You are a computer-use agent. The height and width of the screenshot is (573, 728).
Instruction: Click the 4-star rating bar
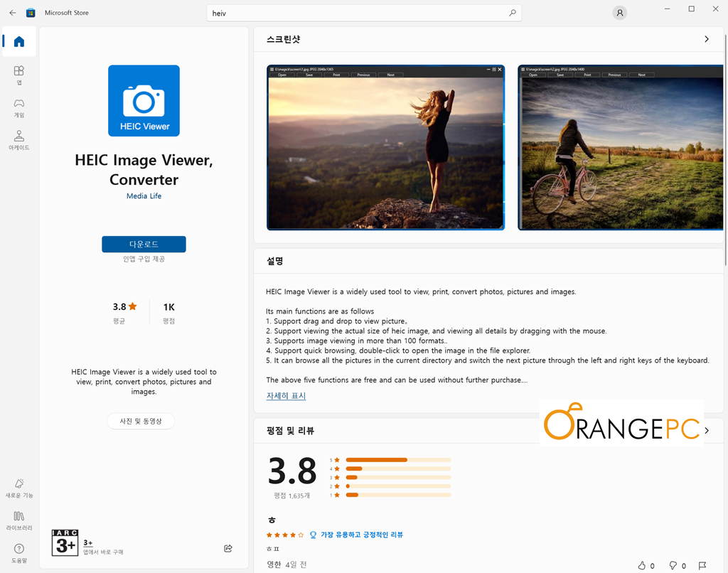[x=398, y=468]
